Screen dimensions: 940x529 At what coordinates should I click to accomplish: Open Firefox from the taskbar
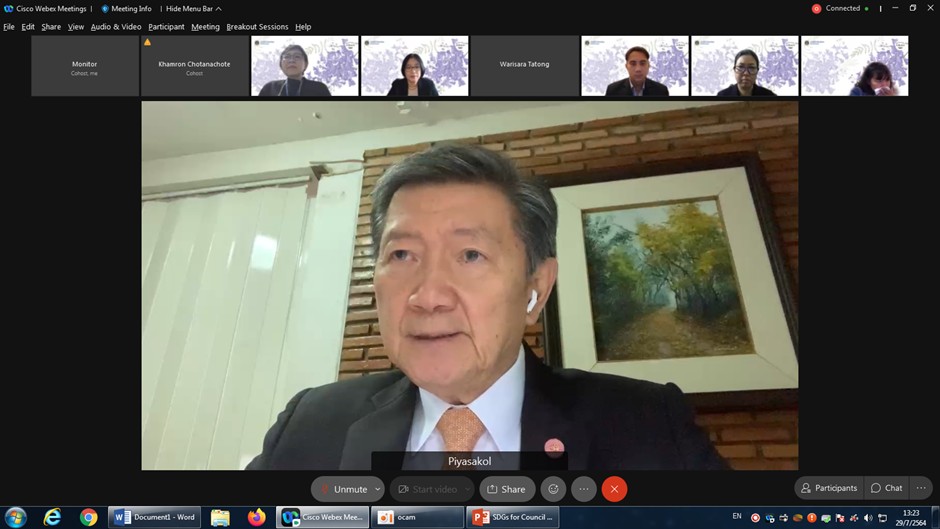257,517
